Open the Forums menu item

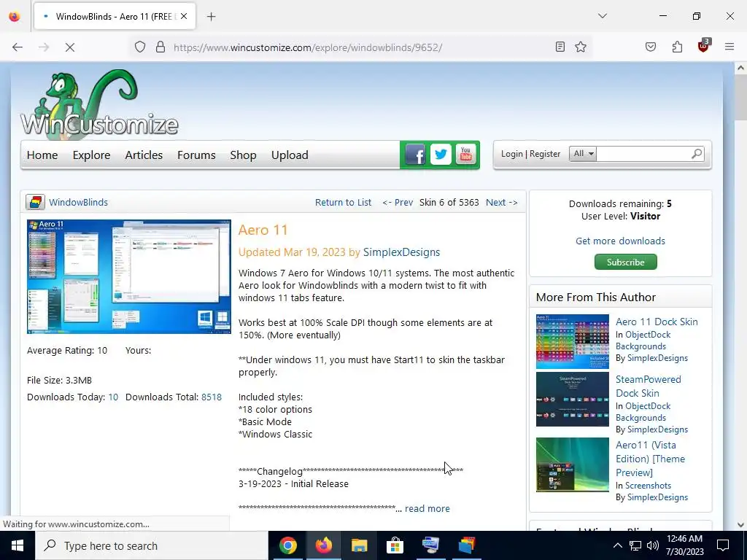pos(196,155)
